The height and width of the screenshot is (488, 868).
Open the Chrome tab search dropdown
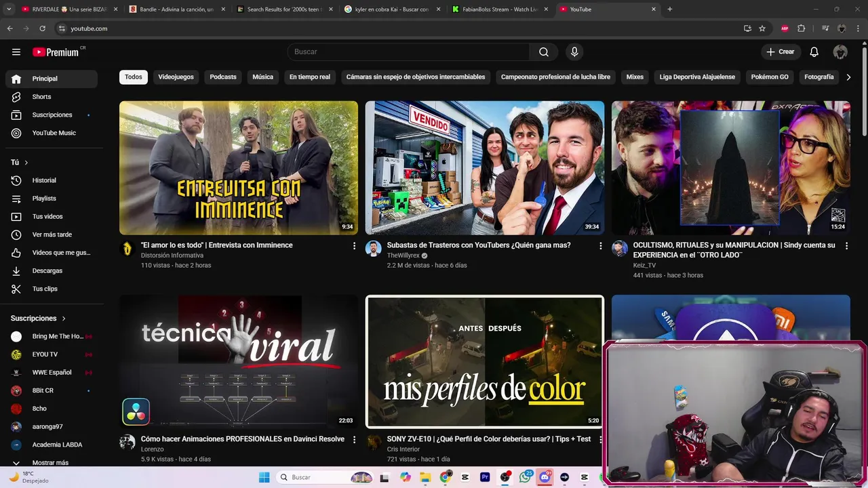(x=9, y=9)
